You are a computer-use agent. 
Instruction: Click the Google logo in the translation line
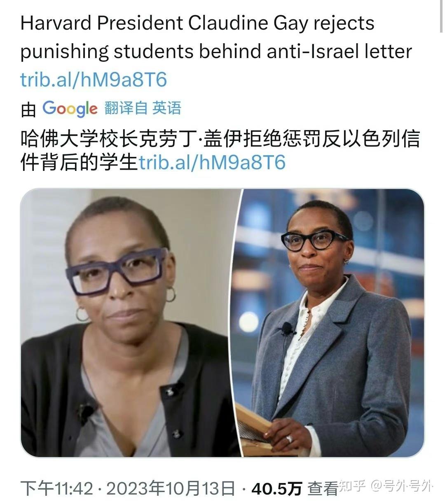click(70, 109)
